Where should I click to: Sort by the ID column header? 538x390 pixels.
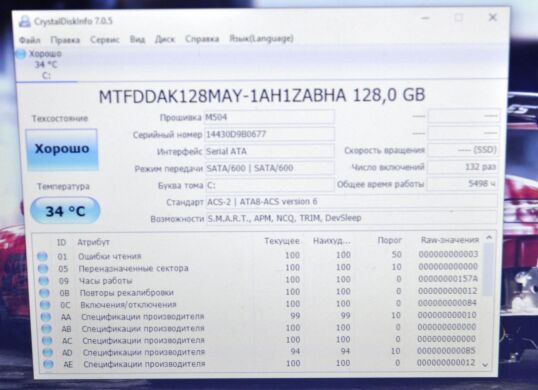pyautogui.click(x=61, y=243)
